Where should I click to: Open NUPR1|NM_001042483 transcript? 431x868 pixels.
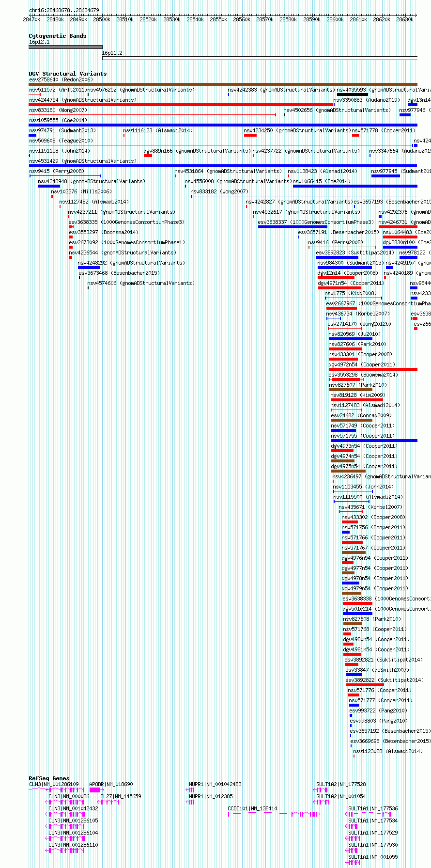click(x=215, y=784)
